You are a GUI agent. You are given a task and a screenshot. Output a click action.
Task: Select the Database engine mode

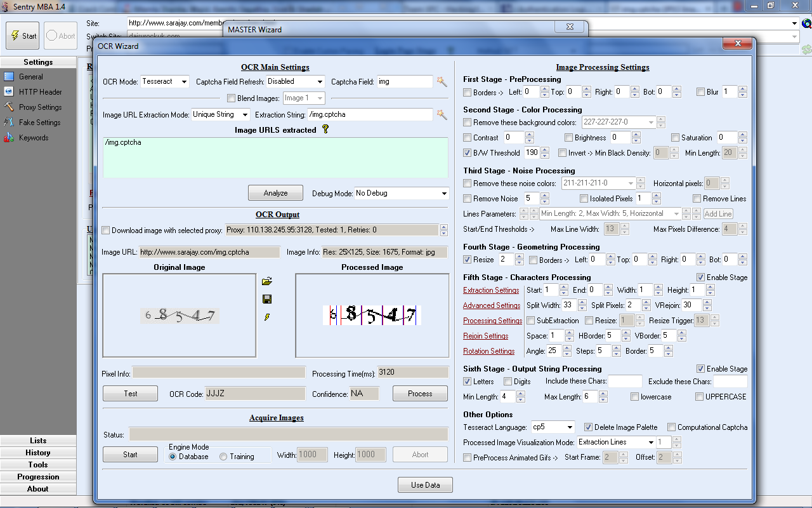tap(173, 457)
